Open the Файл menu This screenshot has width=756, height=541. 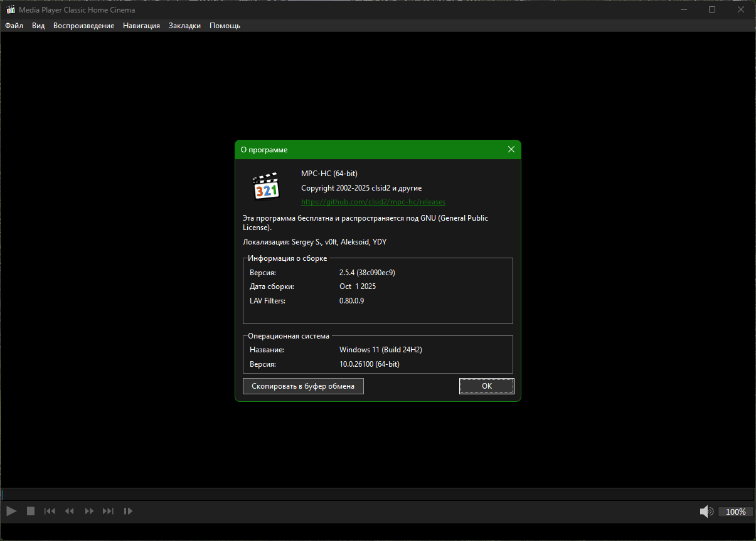point(14,26)
